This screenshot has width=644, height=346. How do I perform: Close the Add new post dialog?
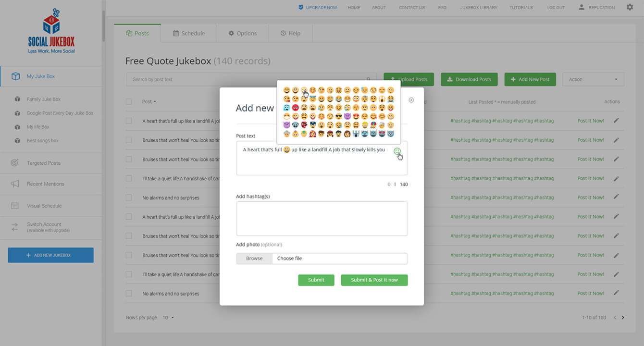point(411,100)
